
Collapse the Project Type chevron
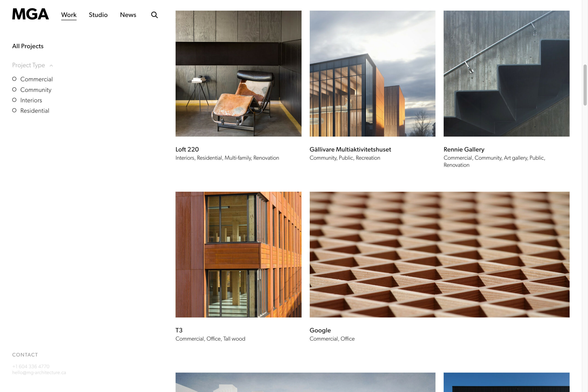tap(51, 65)
